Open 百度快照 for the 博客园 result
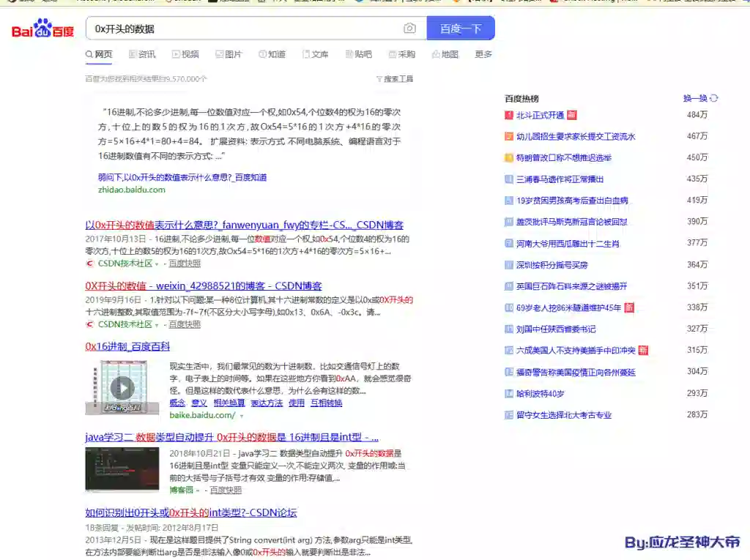 [x=226, y=490]
